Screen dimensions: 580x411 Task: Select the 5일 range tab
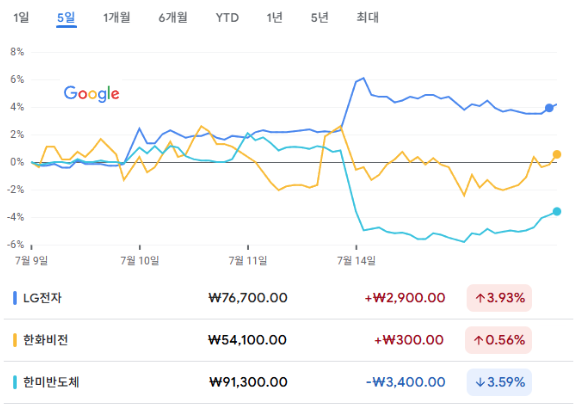tap(66, 17)
